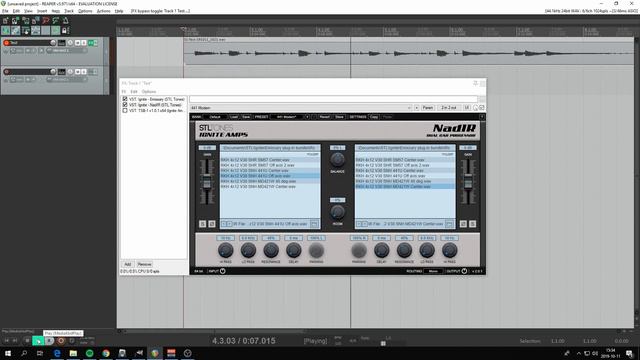Open Project Settings from the toolbar
Image resolution: width=640 pixels, height=360 pixels.
[x=36, y=20]
